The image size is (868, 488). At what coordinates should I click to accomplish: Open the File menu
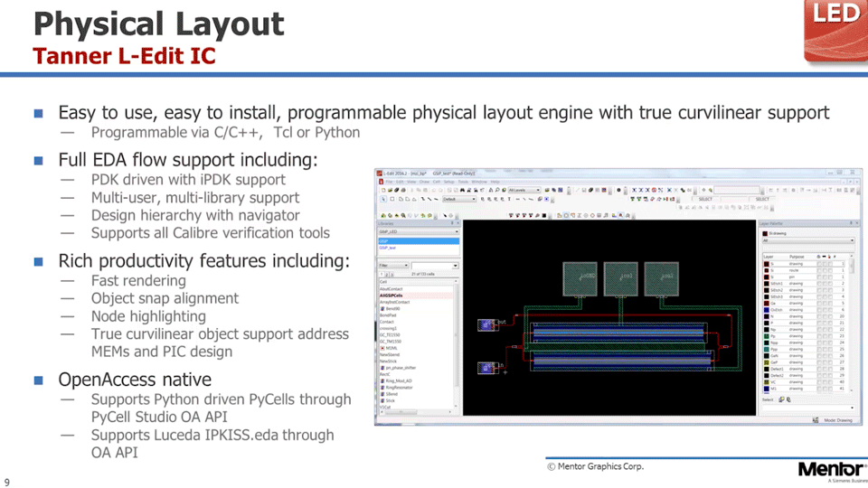pyautogui.click(x=389, y=182)
